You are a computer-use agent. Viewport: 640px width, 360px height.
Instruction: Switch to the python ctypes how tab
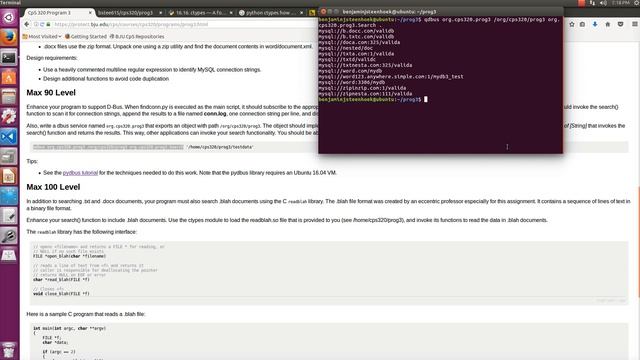pyautogui.click(x=271, y=13)
